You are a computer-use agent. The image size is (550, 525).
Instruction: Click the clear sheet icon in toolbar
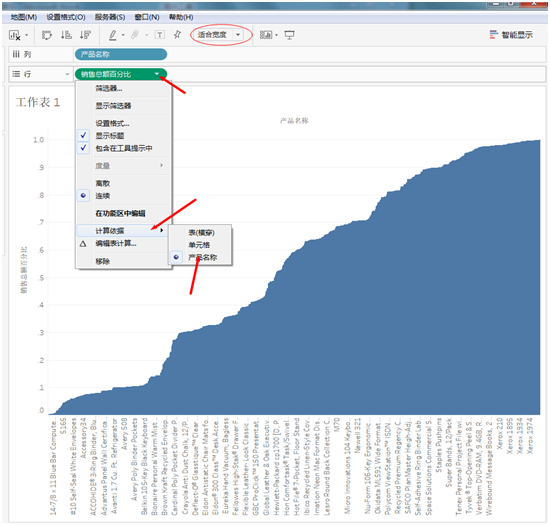coord(14,35)
